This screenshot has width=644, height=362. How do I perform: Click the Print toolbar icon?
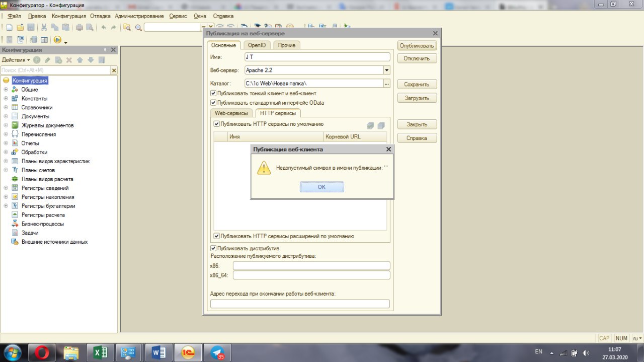pyautogui.click(x=79, y=27)
